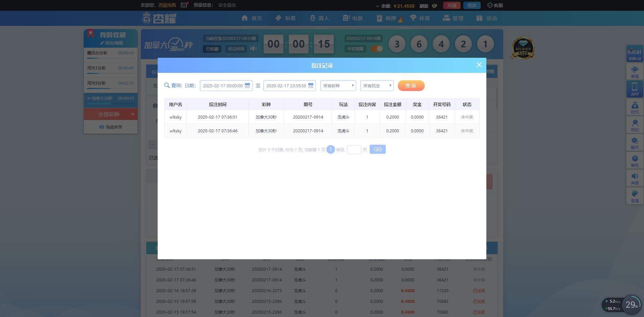Click the red 充值 button

click(x=451, y=5)
